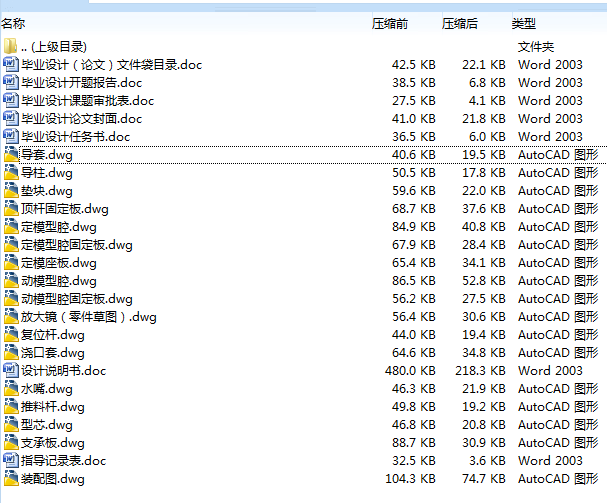Click Word icon of 指导记录表.doc
The height and width of the screenshot is (503, 607).
tap(11, 460)
